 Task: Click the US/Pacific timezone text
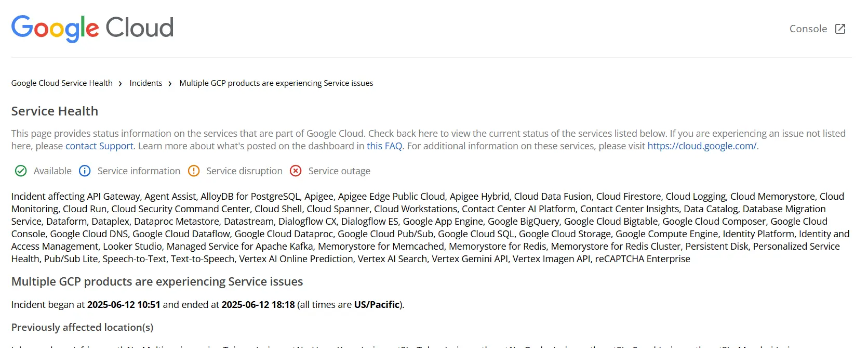click(377, 305)
